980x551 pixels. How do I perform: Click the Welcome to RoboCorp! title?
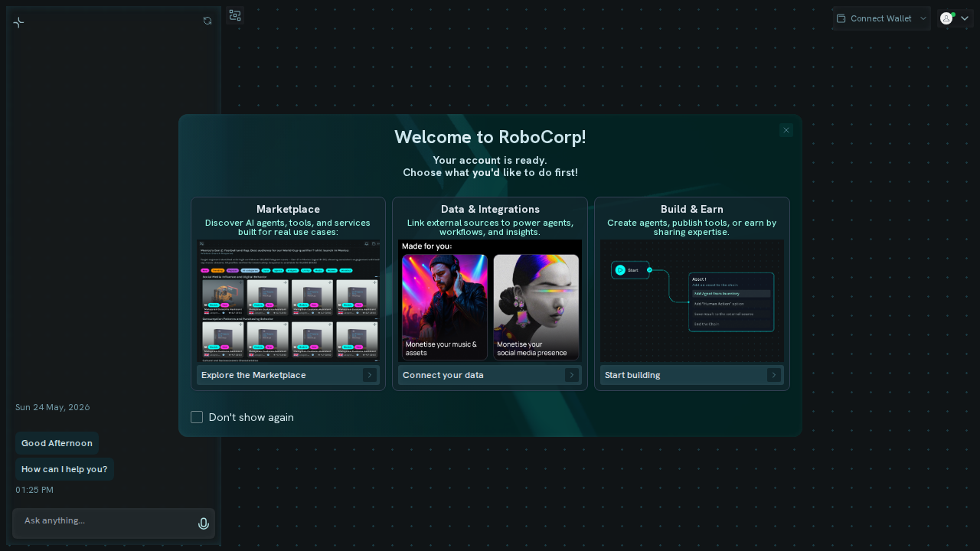(x=490, y=137)
